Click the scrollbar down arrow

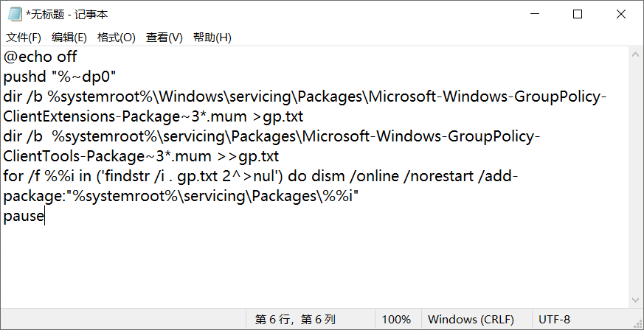(x=635, y=300)
